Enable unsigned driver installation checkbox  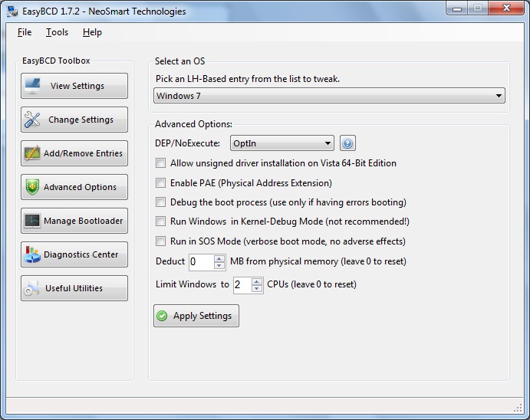[x=160, y=163]
